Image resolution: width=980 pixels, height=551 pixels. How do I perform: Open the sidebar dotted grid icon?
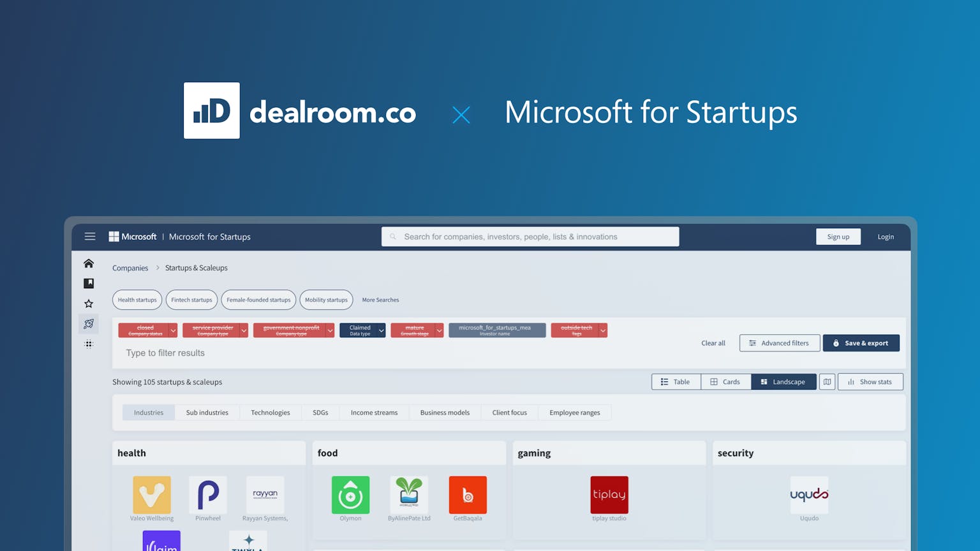click(89, 344)
